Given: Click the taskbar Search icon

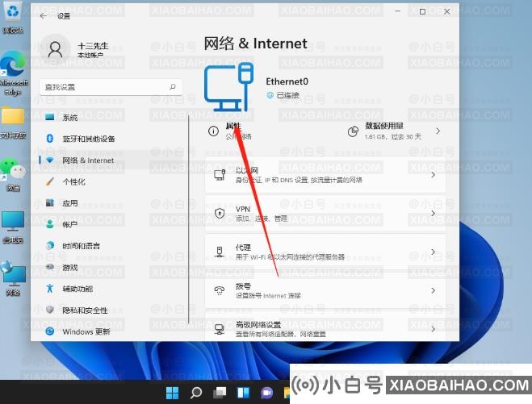Looking at the screenshot, I should click(x=196, y=393).
